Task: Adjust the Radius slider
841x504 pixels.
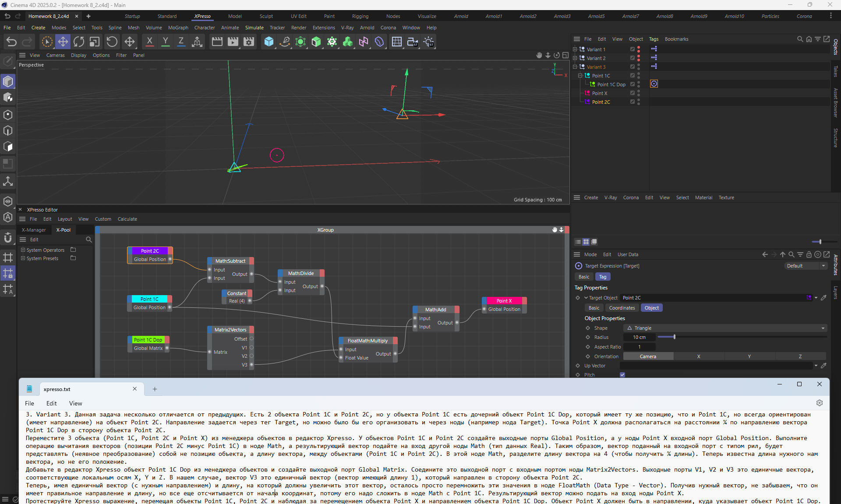Action: tap(674, 337)
